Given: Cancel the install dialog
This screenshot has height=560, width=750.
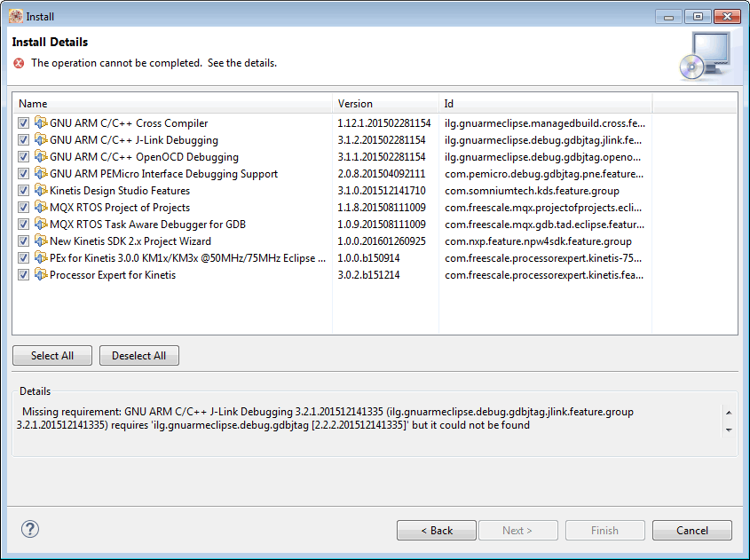Looking at the screenshot, I should tap(692, 531).
